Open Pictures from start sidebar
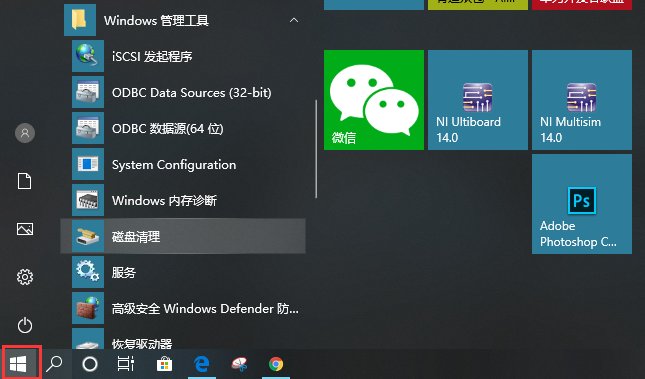645x379 pixels. click(x=25, y=229)
